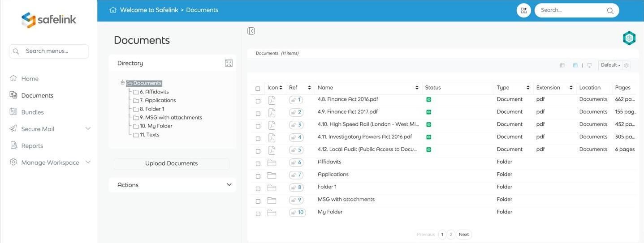This screenshot has height=243, width=644.
Task: Tick checkbox for MSG with attachments row
Action: pos(258,201)
